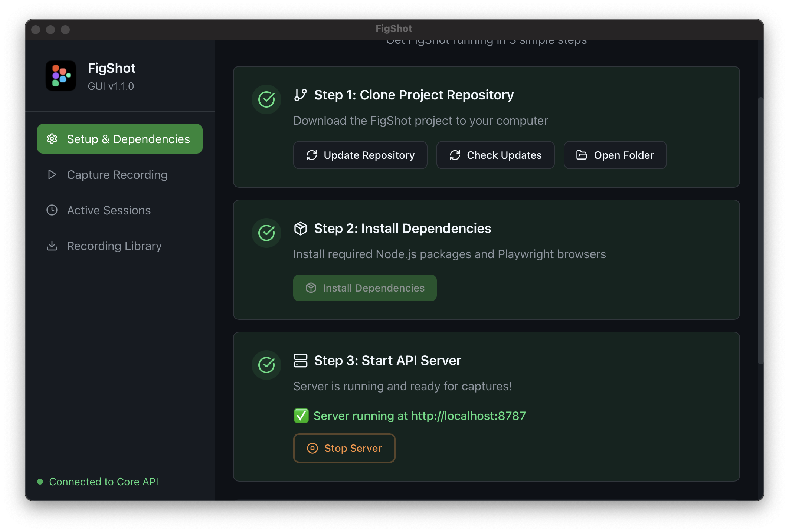Click the FigShot app logo
Image resolution: width=789 pixels, height=532 pixels.
[x=60, y=76]
